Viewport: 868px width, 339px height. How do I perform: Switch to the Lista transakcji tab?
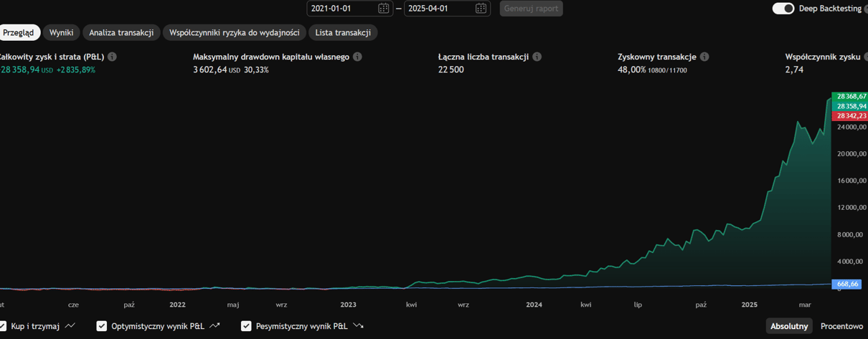click(343, 33)
